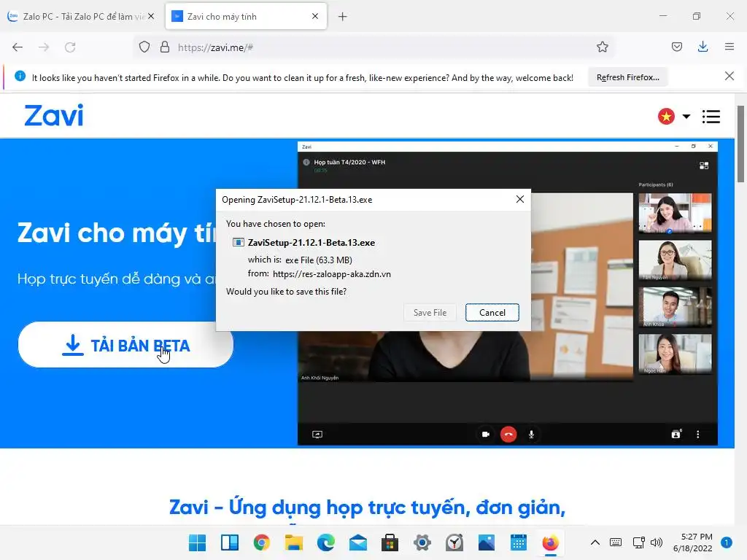The height and width of the screenshot is (560, 747).
Task: Click Anh Khoa participant thumbnail
Action: tap(675, 306)
